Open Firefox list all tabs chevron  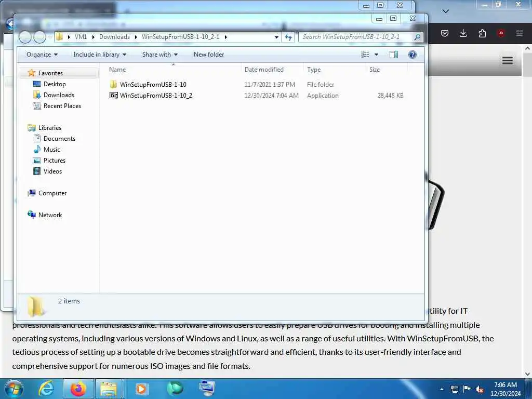446,11
